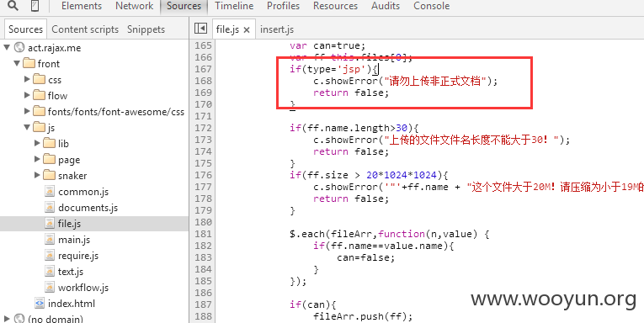Open require.js from the file tree
Screen dimensions: 644x323
point(78,256)
